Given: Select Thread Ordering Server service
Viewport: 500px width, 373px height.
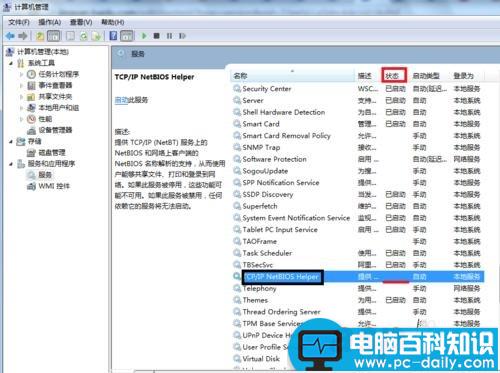Looking at the screenshot, I should 281,312.
